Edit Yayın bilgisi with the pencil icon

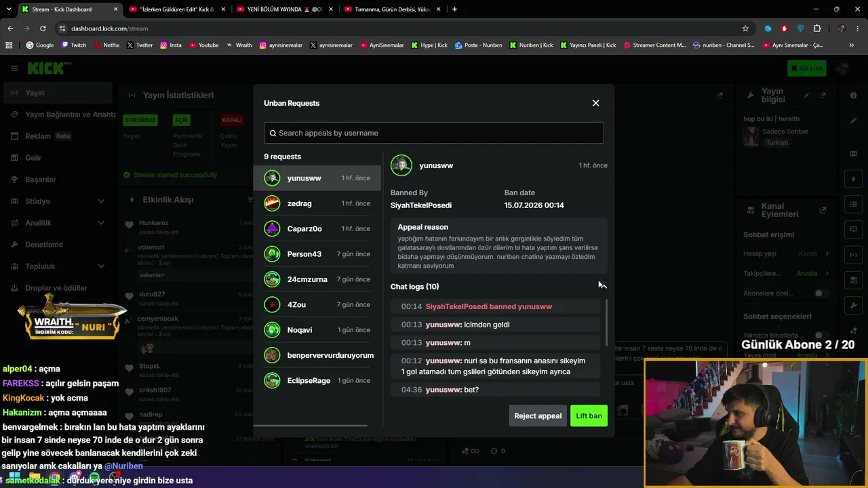806,96
